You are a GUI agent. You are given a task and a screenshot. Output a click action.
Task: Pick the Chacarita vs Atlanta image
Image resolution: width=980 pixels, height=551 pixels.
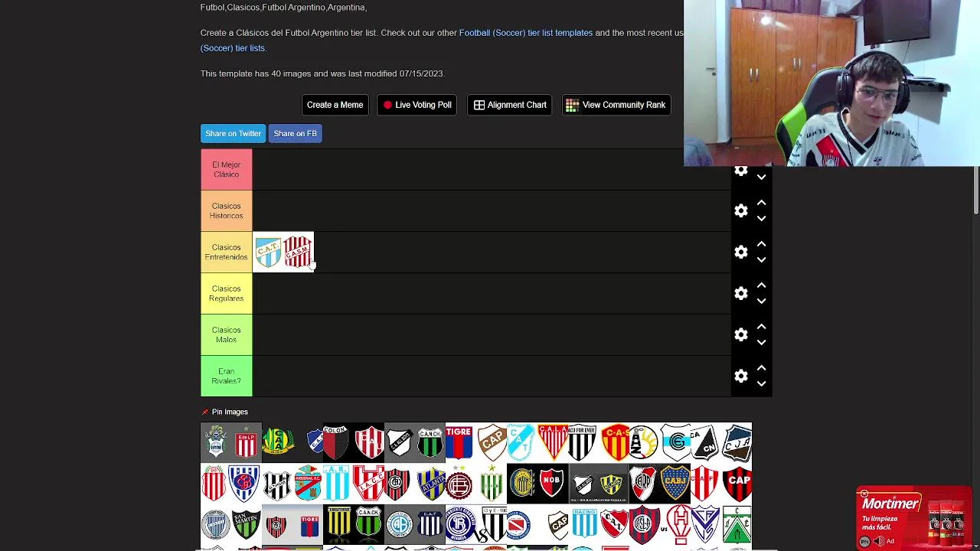point(415,484)
